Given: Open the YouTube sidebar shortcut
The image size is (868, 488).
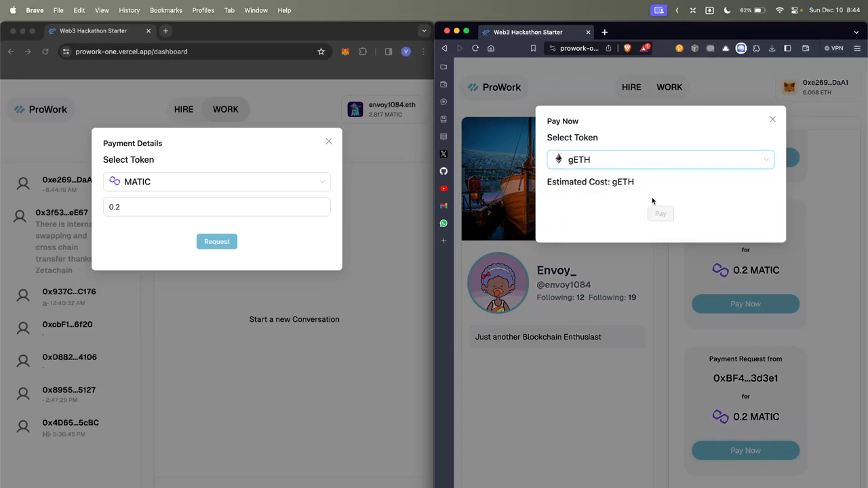Looking at the screenshot, I should pyautogui.click(x=443, y=188).
